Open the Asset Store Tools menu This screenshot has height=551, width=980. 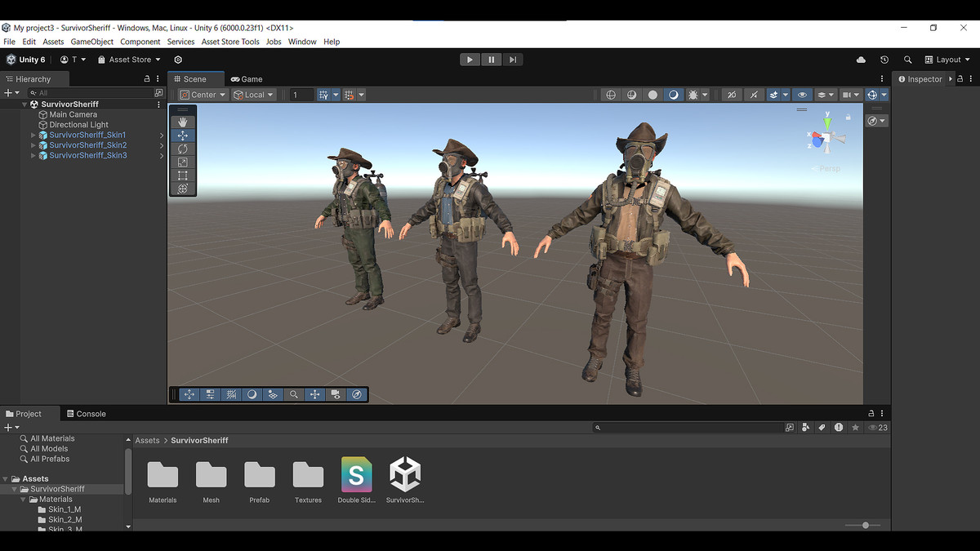point(230,42)
